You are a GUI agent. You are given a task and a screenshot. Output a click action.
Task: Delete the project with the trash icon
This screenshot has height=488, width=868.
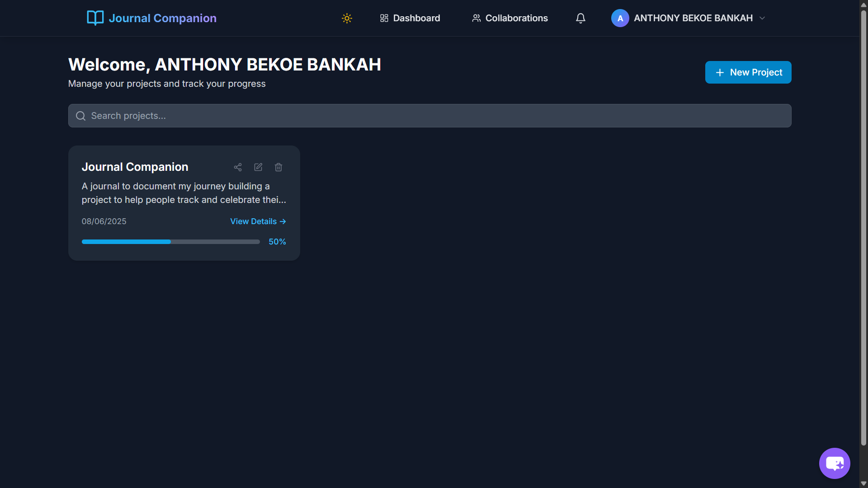coord(278,167)
